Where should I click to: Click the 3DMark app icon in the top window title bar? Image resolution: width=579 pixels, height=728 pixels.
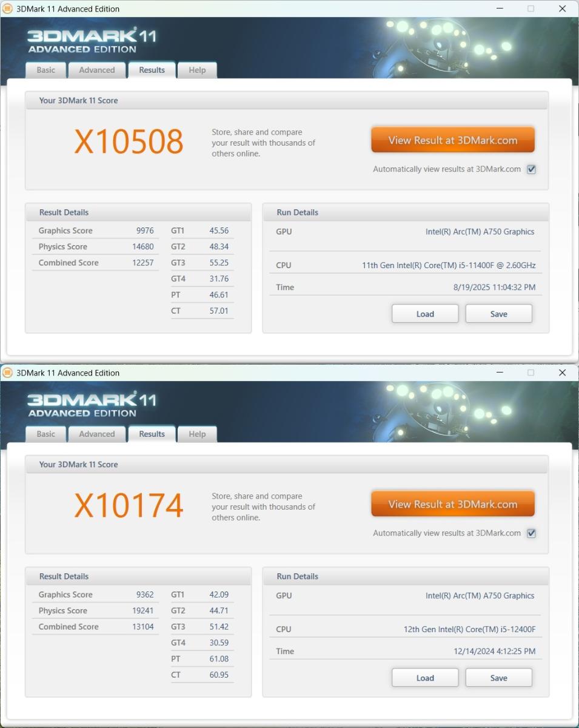pyautogui.click(x=8, y=8)
